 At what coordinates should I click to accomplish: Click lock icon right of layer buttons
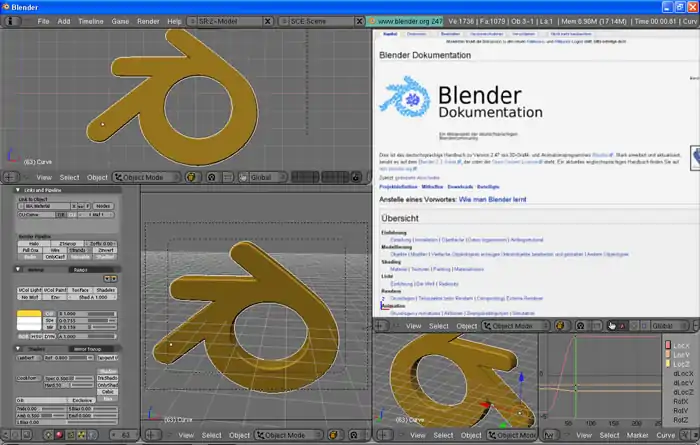(x=356, y=177)
